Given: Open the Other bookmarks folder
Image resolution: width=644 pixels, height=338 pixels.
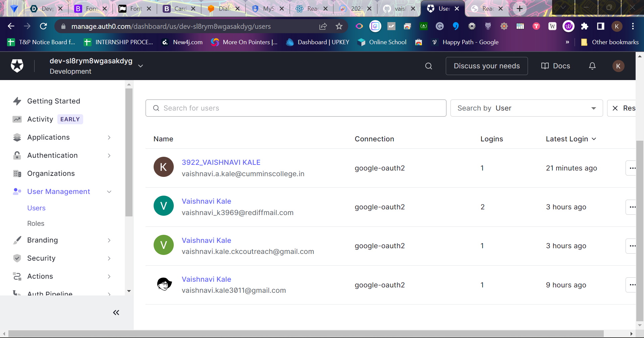Looking at the screenshot, I should 610,42.
